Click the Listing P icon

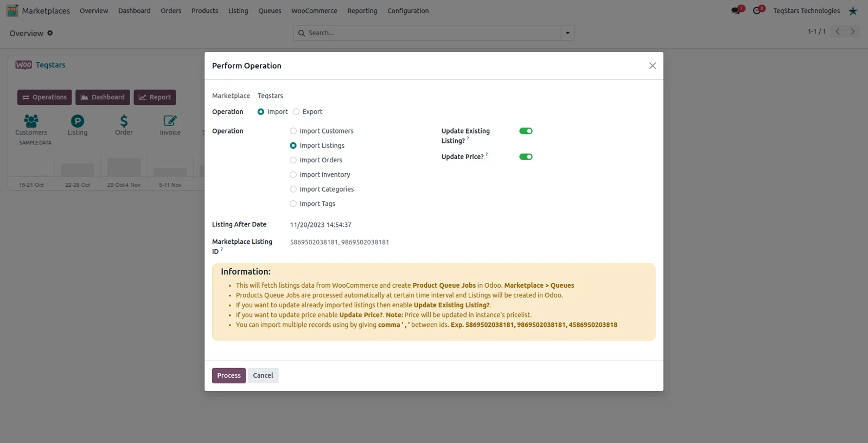[78, 121]
